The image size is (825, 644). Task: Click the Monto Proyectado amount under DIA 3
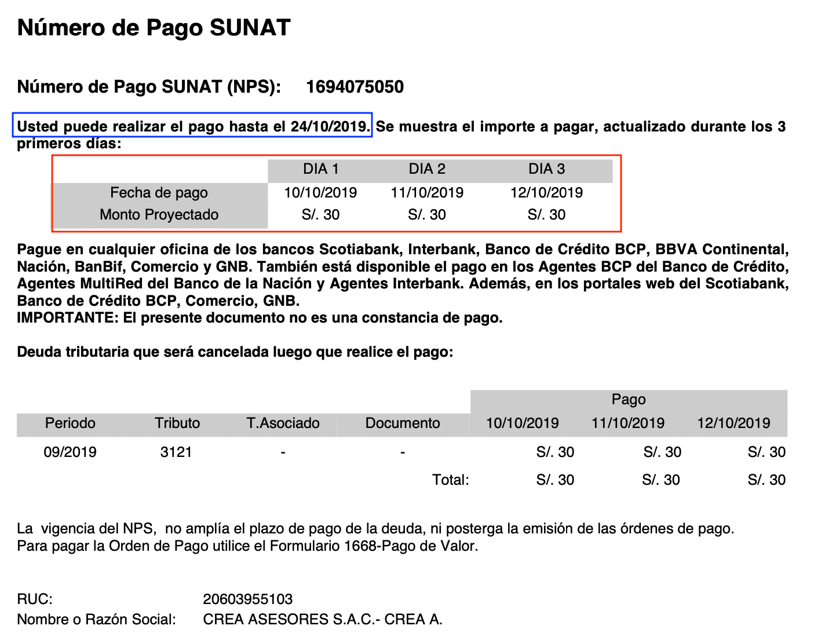(x=546, y=215)
